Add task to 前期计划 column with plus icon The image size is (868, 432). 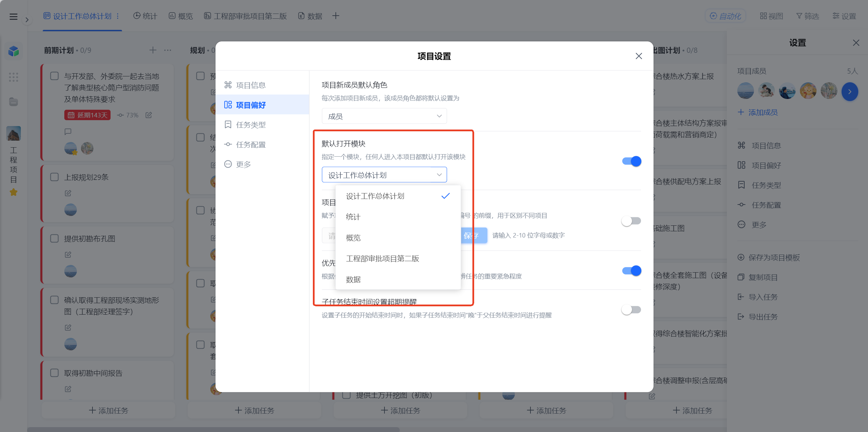[x=153, y=50]
